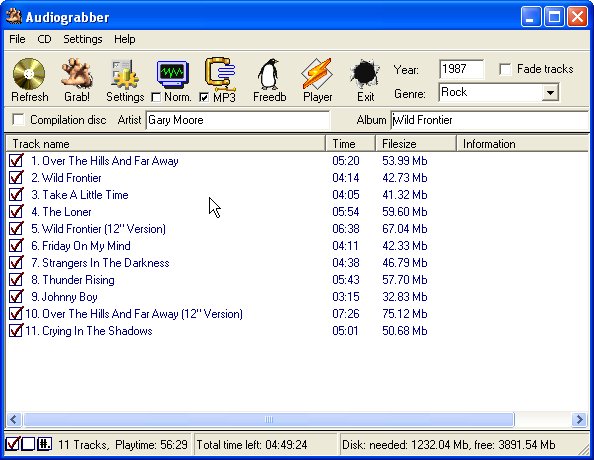Open the Help menu
This screenshot has height=460, width=594.
click(x=125, y=39)
